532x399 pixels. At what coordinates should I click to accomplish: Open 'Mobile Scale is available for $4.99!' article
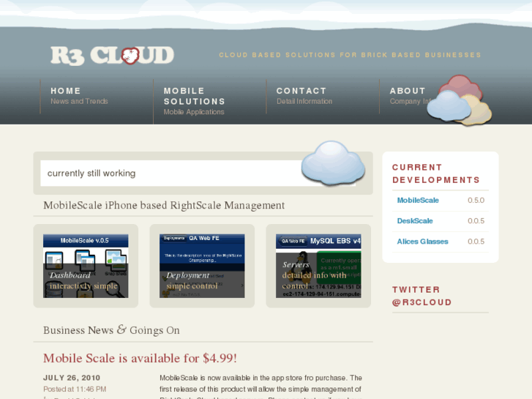click(x=140, y=358)
